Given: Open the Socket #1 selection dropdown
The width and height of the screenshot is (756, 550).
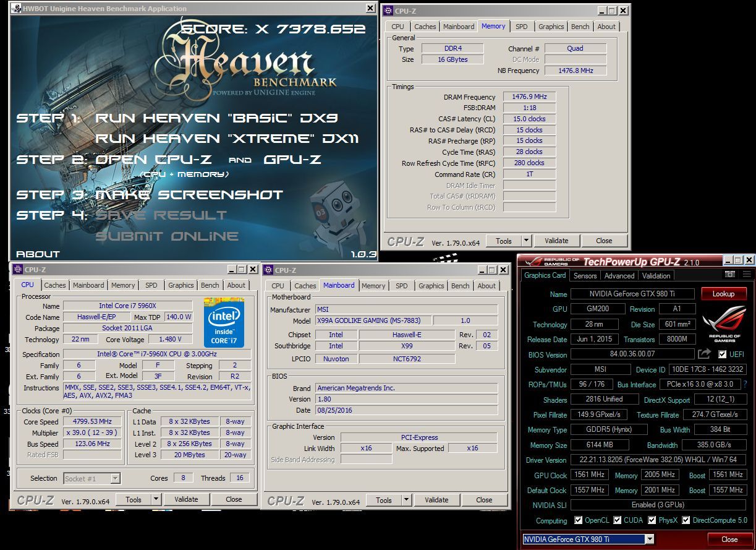Looking at the screenshot, I should 115,478.
